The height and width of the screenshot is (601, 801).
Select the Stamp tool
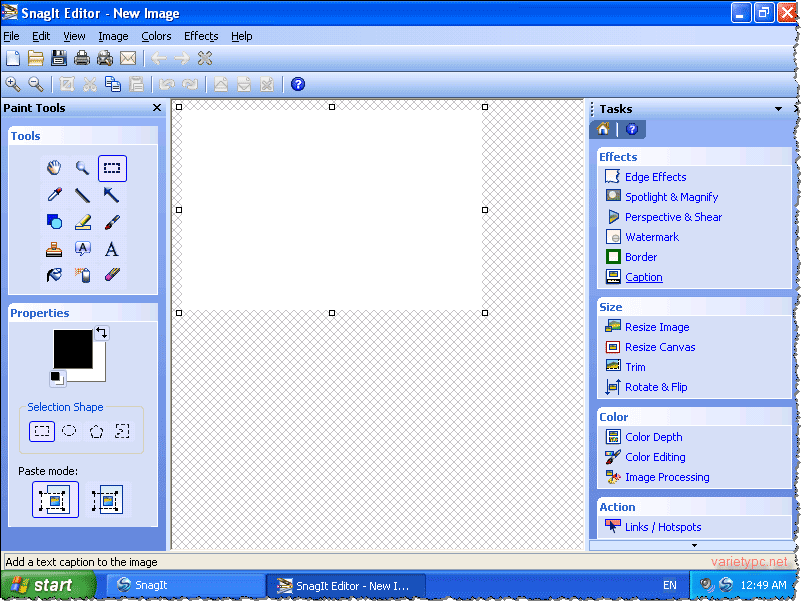point(54,249)
